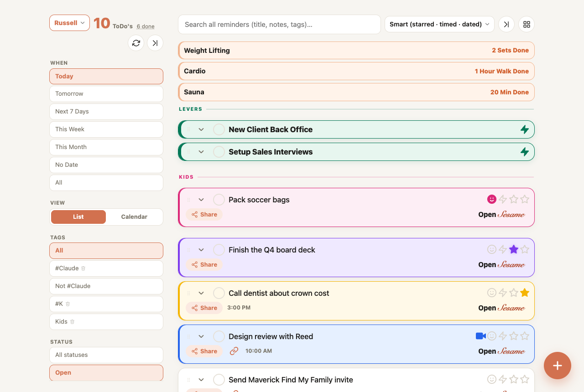Click the lightning bolt on Setup Sales Interviews
584x392 pixels.
pyautogui.click(x=525, y=152)
